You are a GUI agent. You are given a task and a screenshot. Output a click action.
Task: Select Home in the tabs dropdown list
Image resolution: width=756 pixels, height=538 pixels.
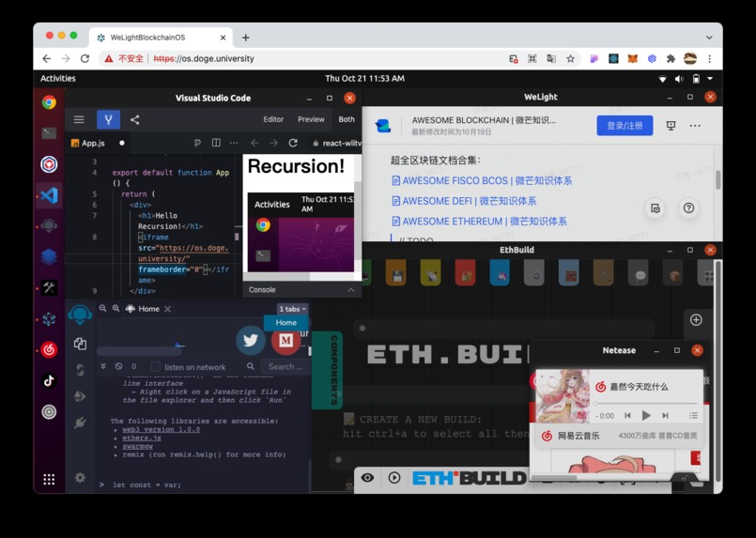(285, 322)
